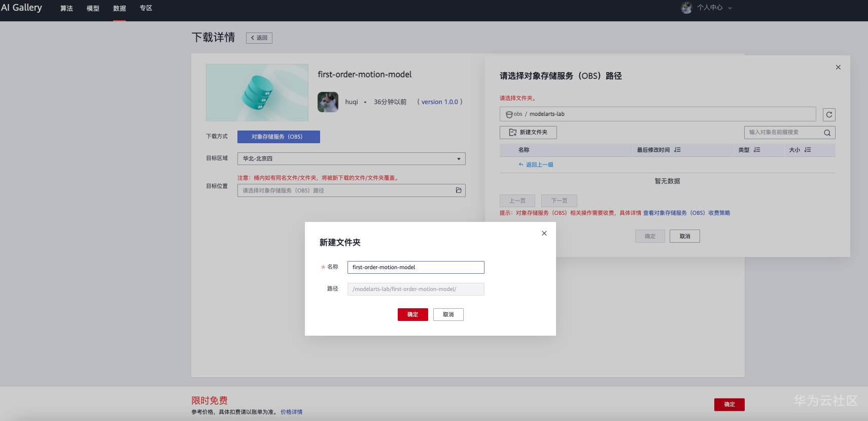Screen dimensions: 868x421
Task: Sort the list by type
Action: (x=757, y=150)
